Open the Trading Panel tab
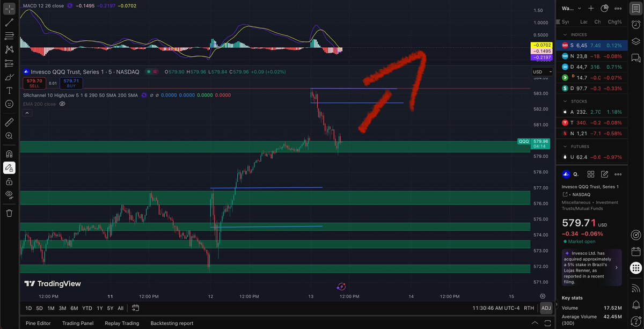644x329 pixels. (78, 323)
